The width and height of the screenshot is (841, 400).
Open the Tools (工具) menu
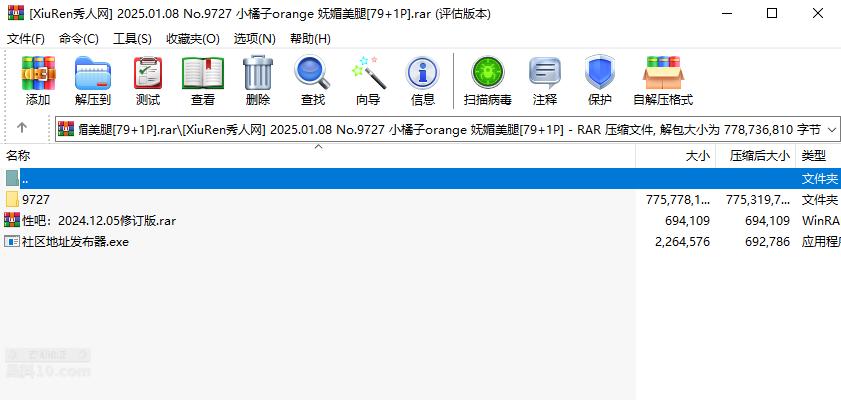[x=132, y=39]
